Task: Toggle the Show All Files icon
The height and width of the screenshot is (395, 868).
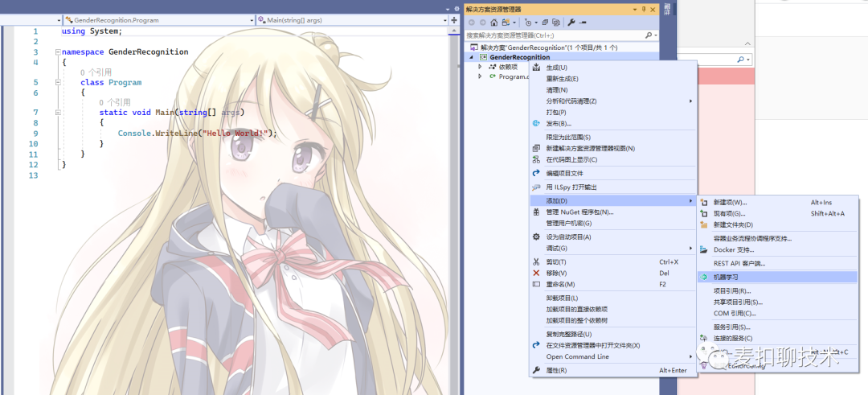Action: [x=555, y=23]
